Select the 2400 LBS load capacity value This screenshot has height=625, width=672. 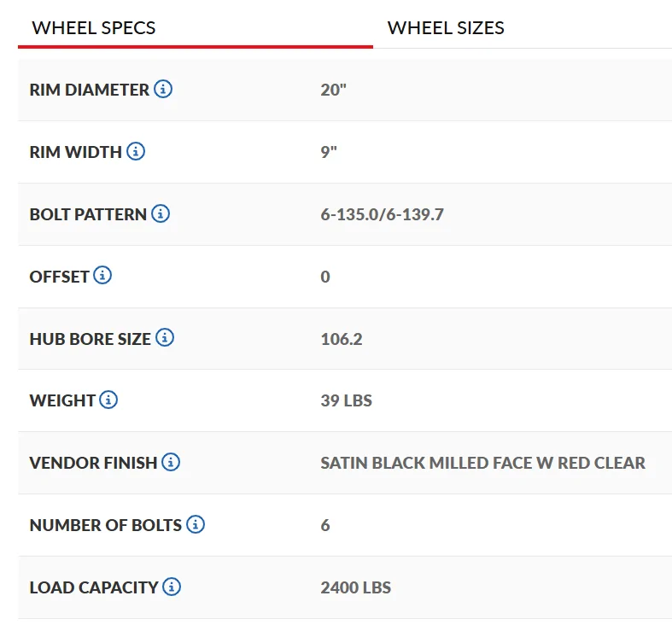[356, 587]
